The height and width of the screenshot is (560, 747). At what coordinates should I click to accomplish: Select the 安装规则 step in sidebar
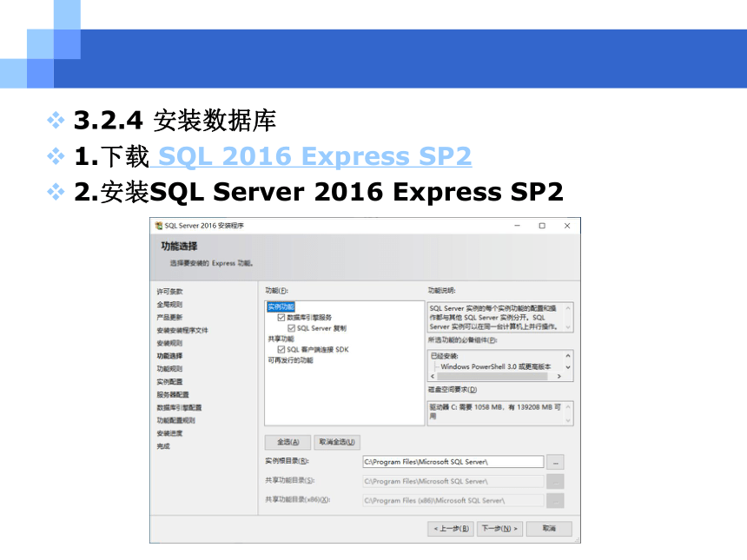(169, 343)
